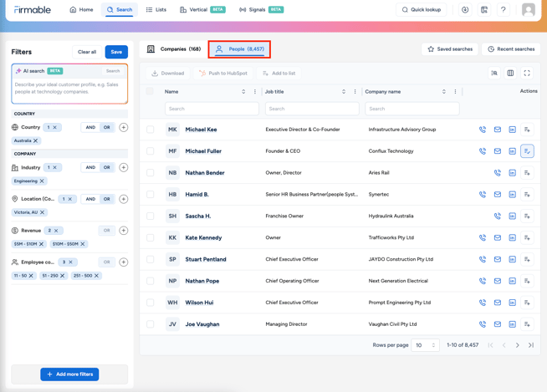
Task: Open the help question mark icon
Action: click(x=503, y=10)
